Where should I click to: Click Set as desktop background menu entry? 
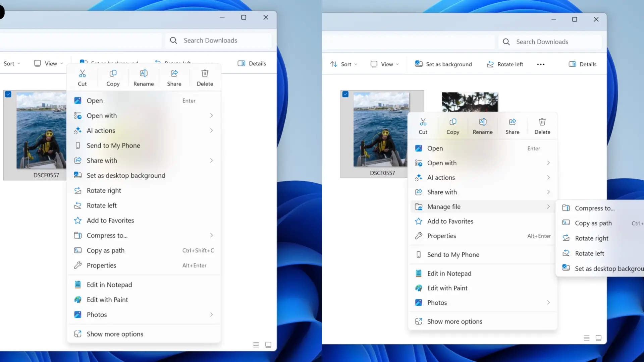126,175
